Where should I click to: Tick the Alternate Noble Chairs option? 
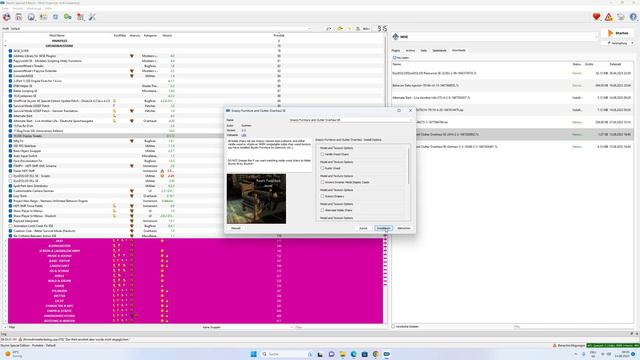(322, 210)
